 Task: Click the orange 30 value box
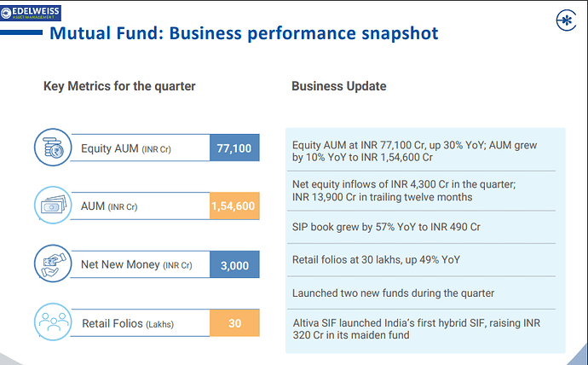click(234, 323)
